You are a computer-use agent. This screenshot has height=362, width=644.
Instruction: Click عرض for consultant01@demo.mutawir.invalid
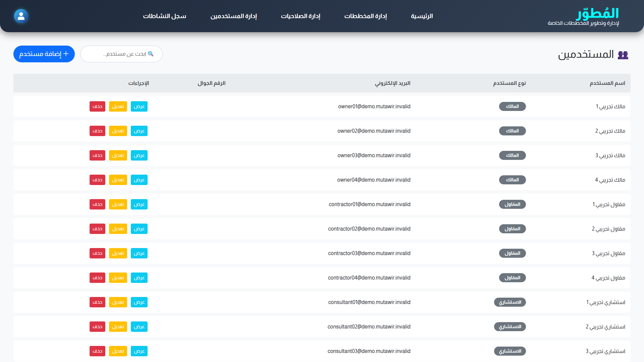click(139, 302)
